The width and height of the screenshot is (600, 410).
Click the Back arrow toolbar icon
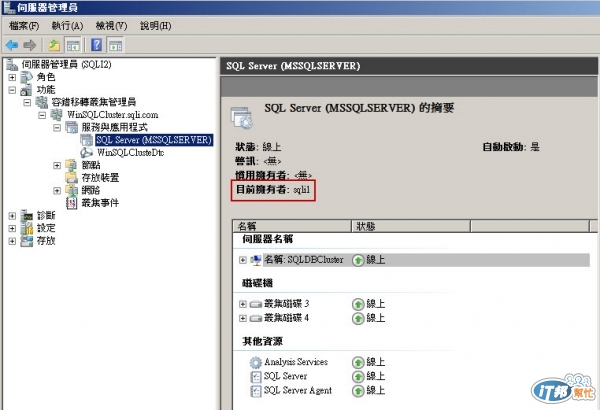12,45
